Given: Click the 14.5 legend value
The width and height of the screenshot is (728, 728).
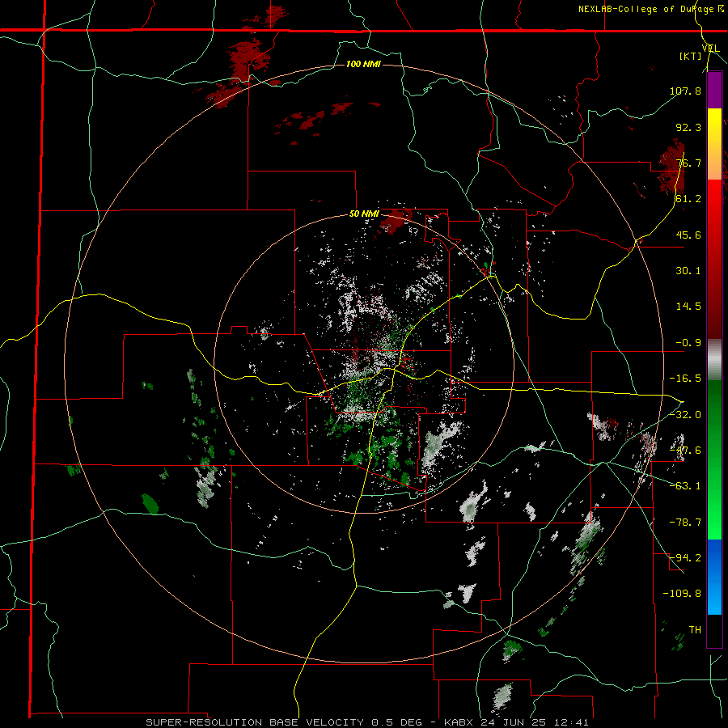Looking at the screenshot, I should click(x=688, y=307).
